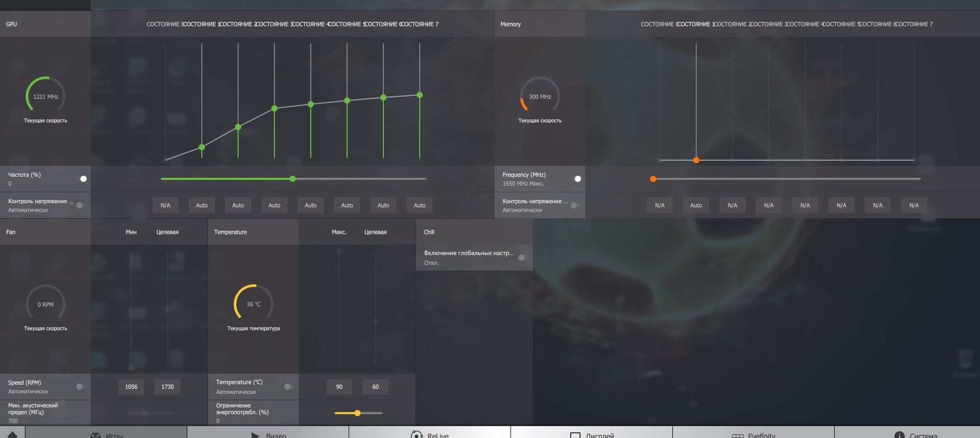
Task: Toggle automatic Temperature (°C) control
Action: (289, 387)
